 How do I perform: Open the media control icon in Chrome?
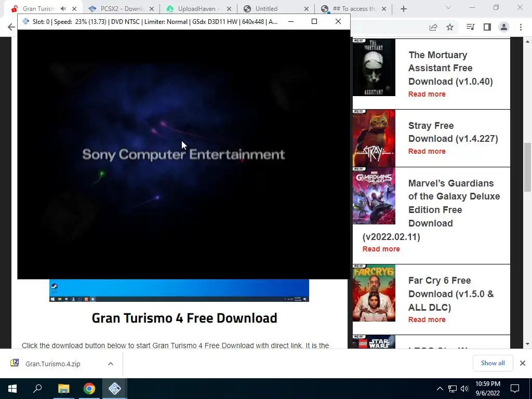point(470,27)
